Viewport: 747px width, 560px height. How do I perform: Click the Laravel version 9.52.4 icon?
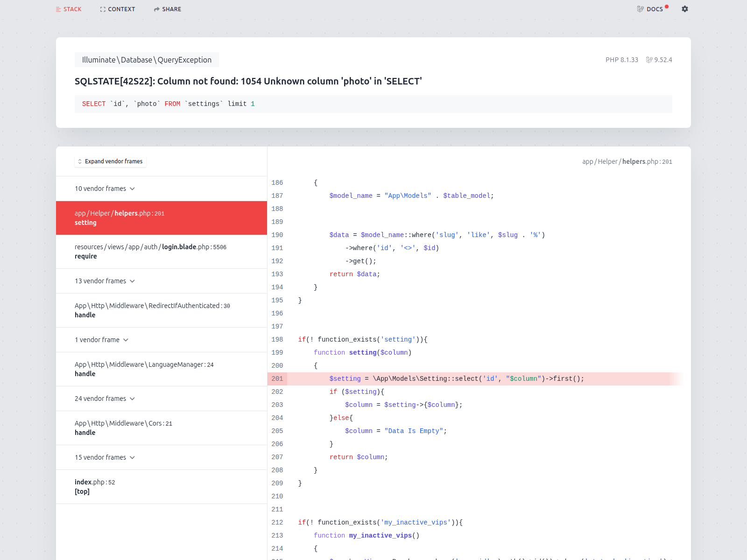[649, 60]
